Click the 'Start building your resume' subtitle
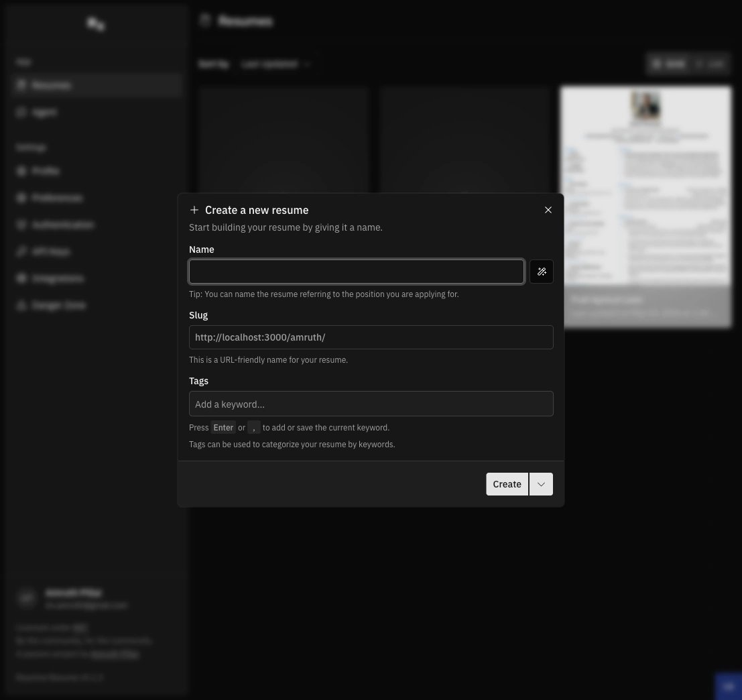742x700 pixels. pos(286,228)
